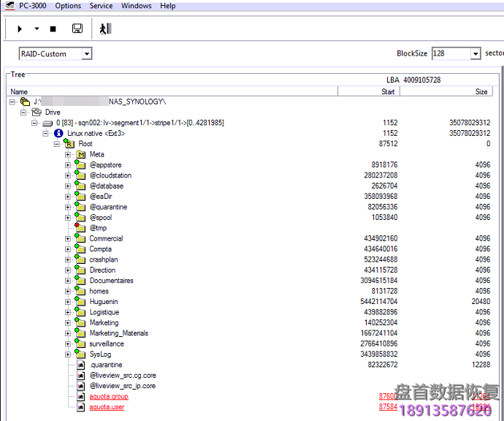Viewport: 504px width, 421px height.
Task: Sort by the Start column header
Action: click(388, 91)
